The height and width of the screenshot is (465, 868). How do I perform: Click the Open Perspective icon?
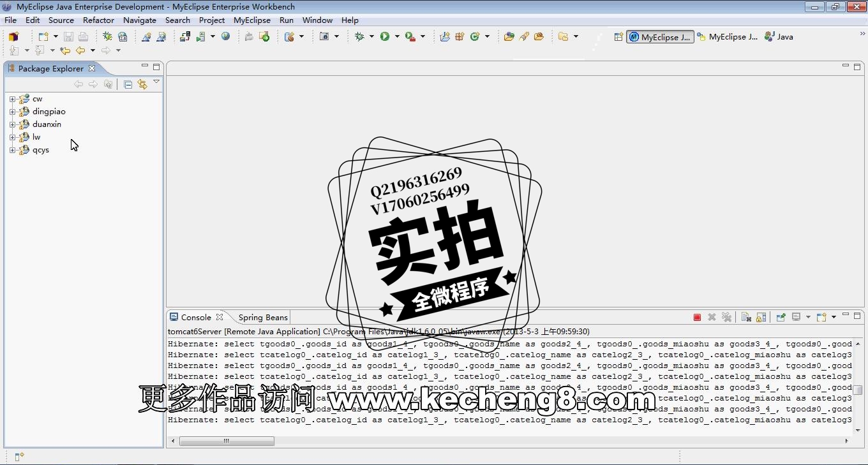[x=618, y=37]
